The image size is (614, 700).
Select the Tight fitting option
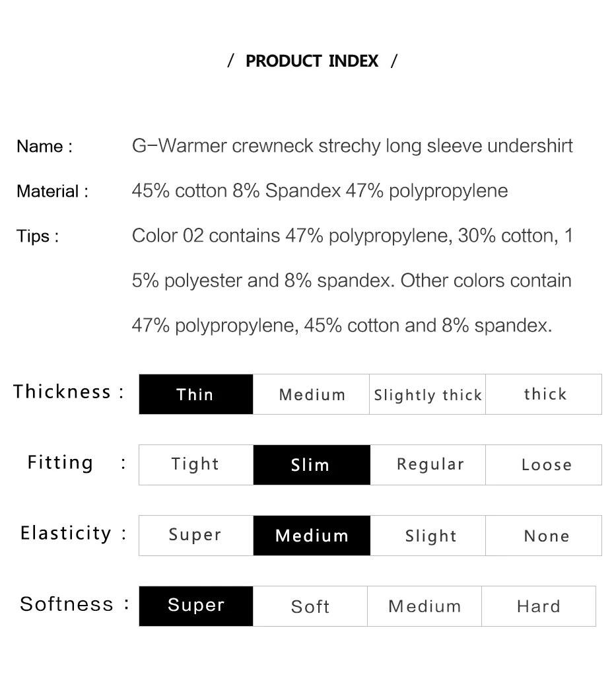click(196, 465)
